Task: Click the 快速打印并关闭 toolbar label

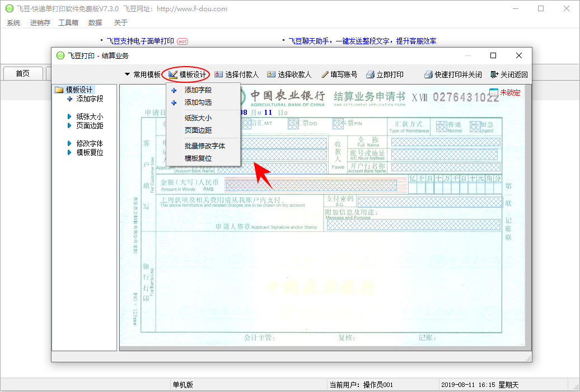Action: click(x=459, y=75)
